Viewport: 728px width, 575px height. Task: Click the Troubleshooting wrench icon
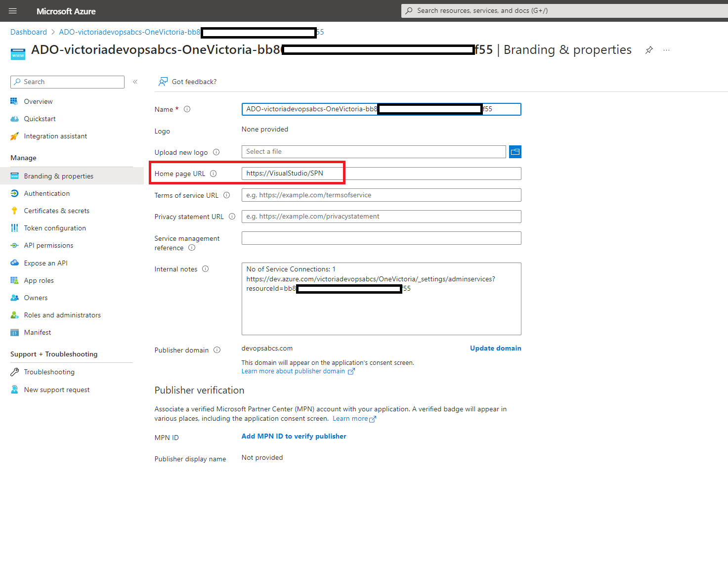pos(14,372)
